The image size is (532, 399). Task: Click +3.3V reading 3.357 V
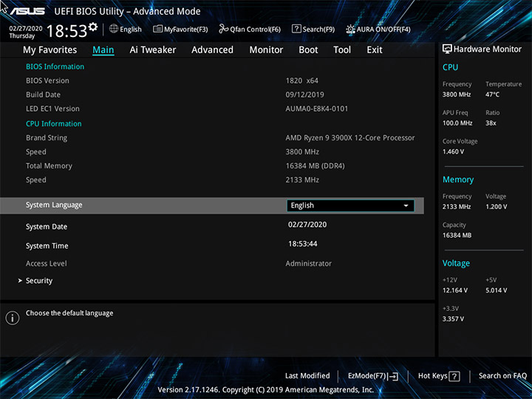click(453, 319)
